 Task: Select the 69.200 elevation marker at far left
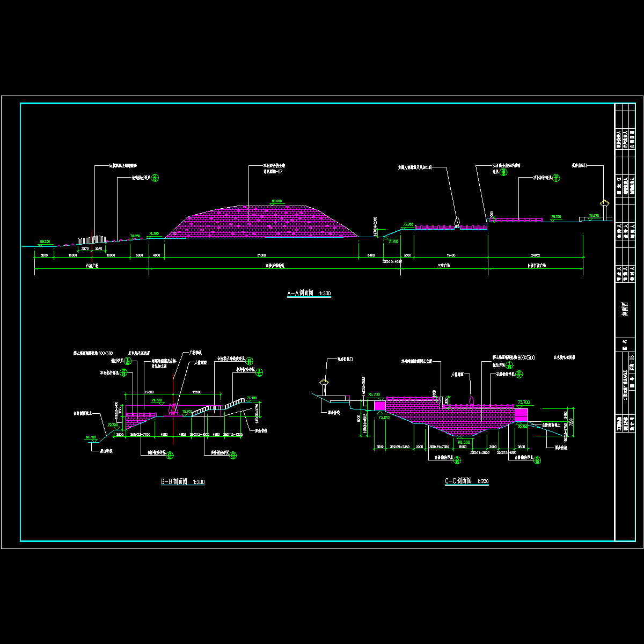tap(45, 241)
